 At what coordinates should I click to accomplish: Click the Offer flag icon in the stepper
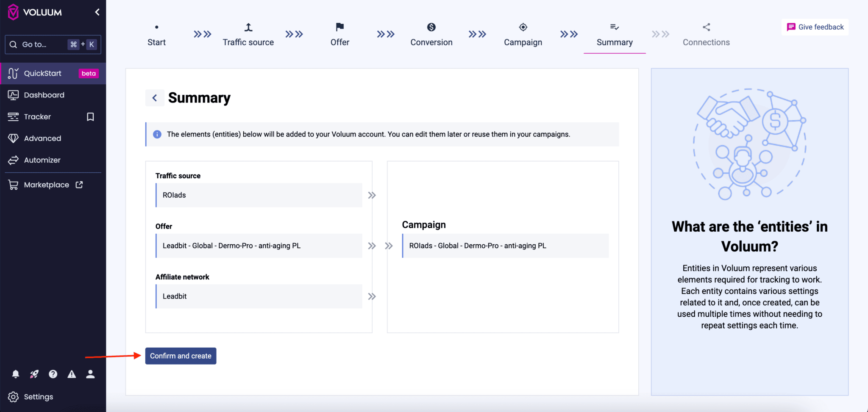pyautogui.click(x=339, y=27)
